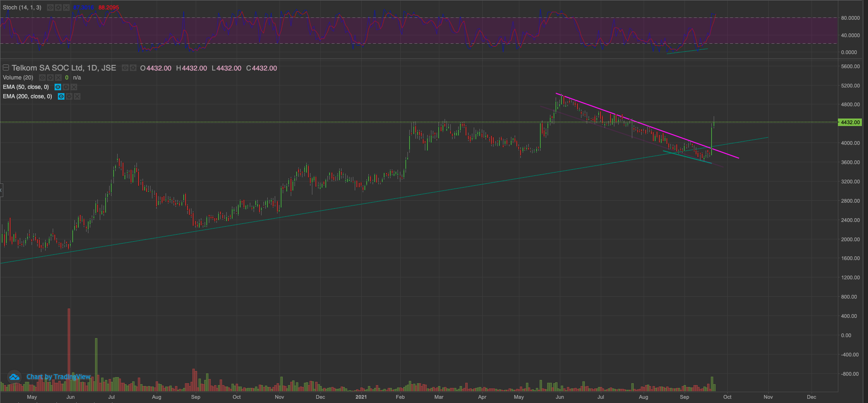Hide Telkom SA SOC main series

pos(125,68)
